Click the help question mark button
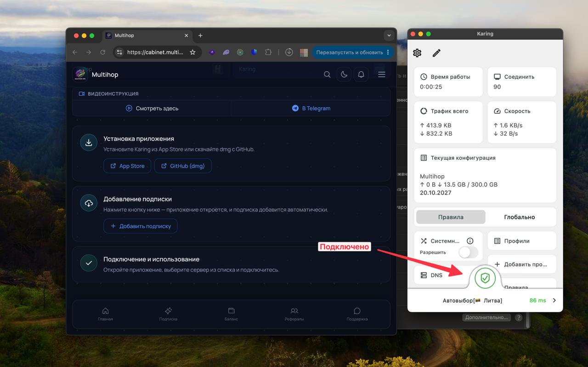This screenshot has height=367, width=588. 519,317
